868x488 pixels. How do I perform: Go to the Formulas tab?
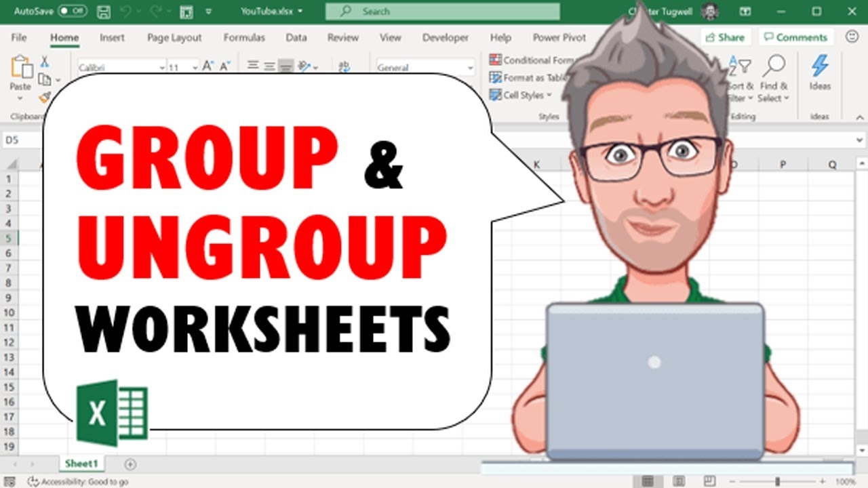244,38
